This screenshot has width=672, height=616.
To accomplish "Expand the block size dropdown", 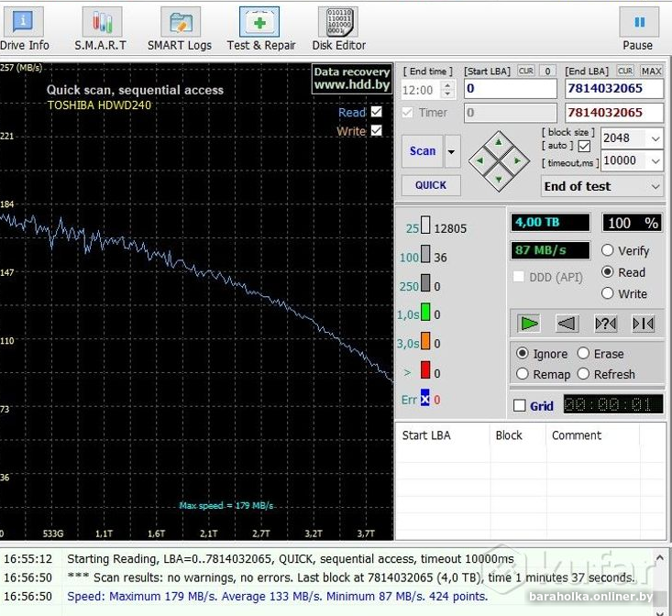I will click(x=655, y=138).
